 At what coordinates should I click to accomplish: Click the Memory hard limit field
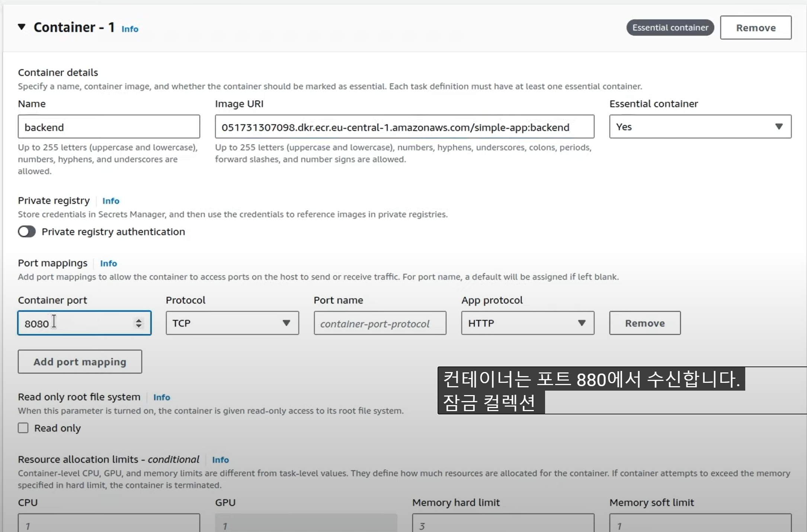(502, 525)
